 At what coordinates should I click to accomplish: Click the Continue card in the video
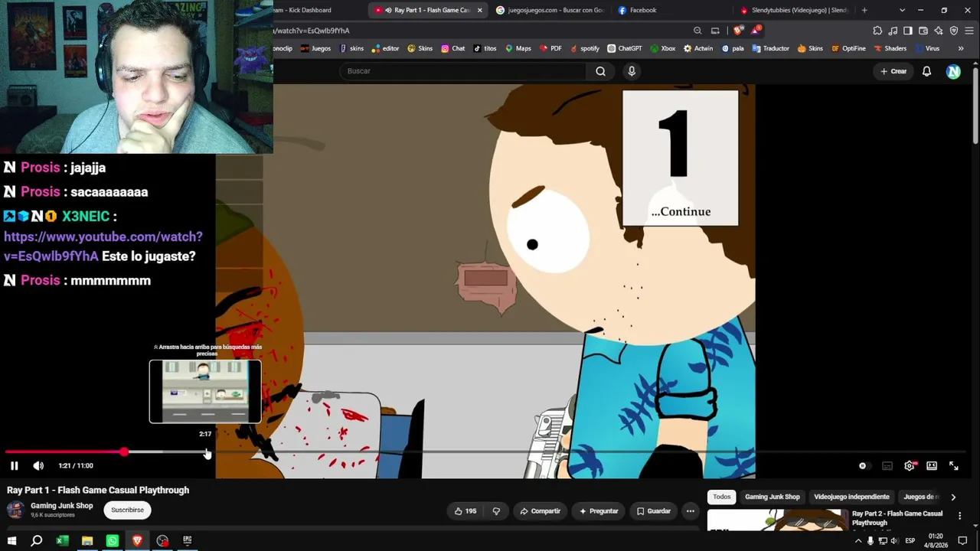681,158
